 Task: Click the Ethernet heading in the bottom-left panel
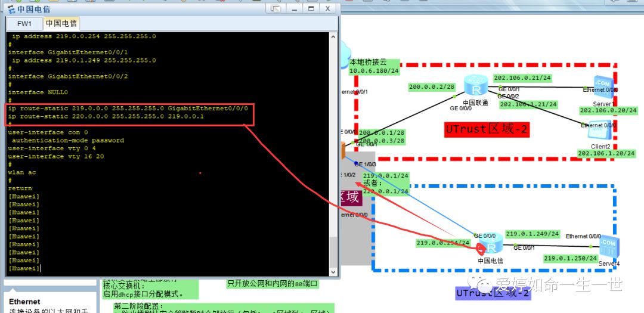tap(24, 302)
